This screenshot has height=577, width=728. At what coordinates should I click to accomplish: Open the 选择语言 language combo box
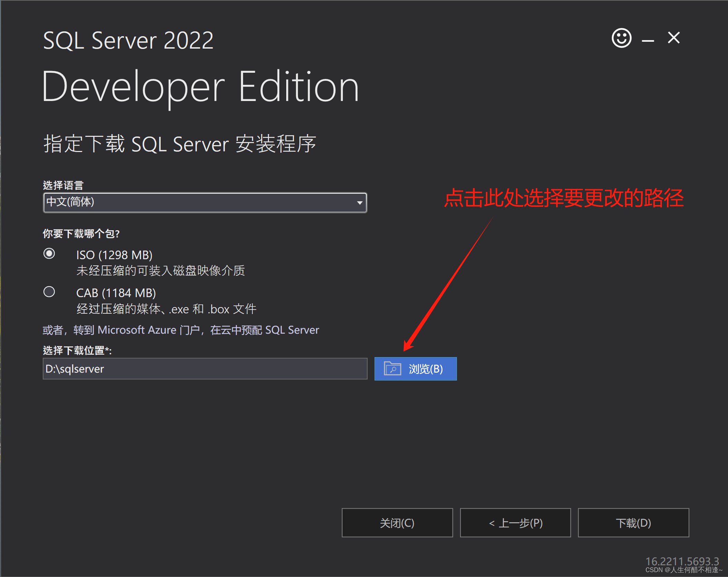(205, 202)
